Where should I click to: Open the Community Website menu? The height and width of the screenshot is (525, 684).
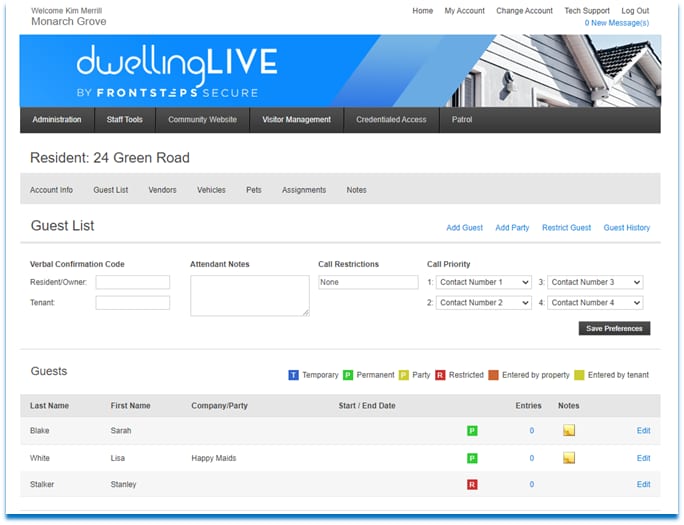click(202, 119)
